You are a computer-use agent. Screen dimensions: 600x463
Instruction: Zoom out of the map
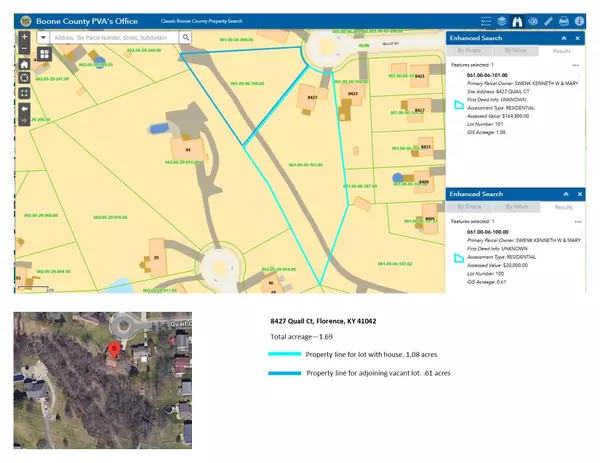(x=24, y=48)
